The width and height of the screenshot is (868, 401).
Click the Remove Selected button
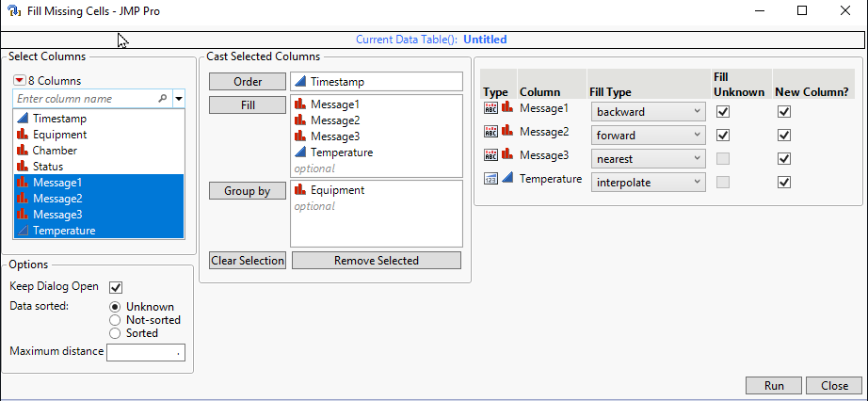[x=376, y=261]
